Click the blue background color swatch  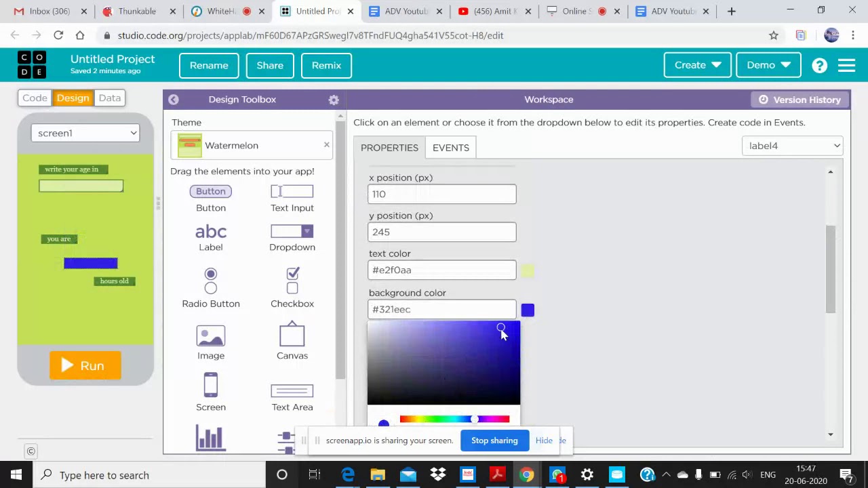click(528, 310)
